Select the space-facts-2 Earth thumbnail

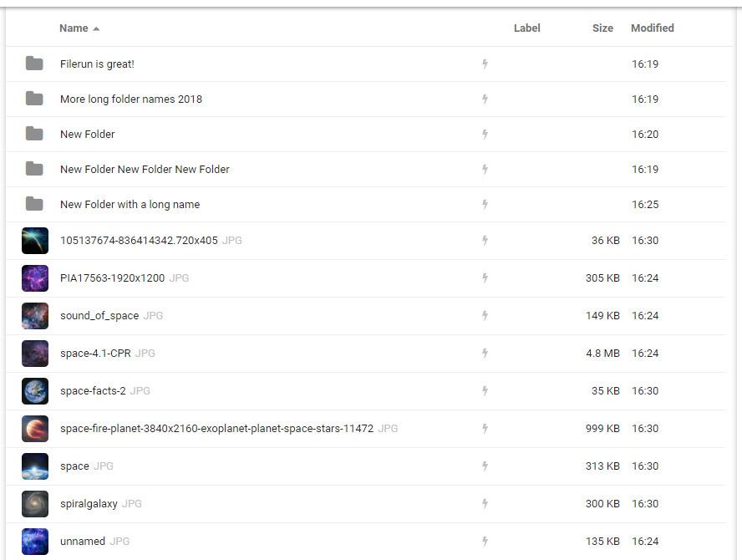[x=35, y=390]
